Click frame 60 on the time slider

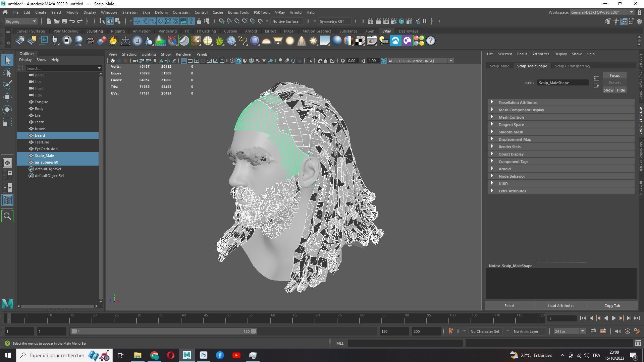coord(273,318)
